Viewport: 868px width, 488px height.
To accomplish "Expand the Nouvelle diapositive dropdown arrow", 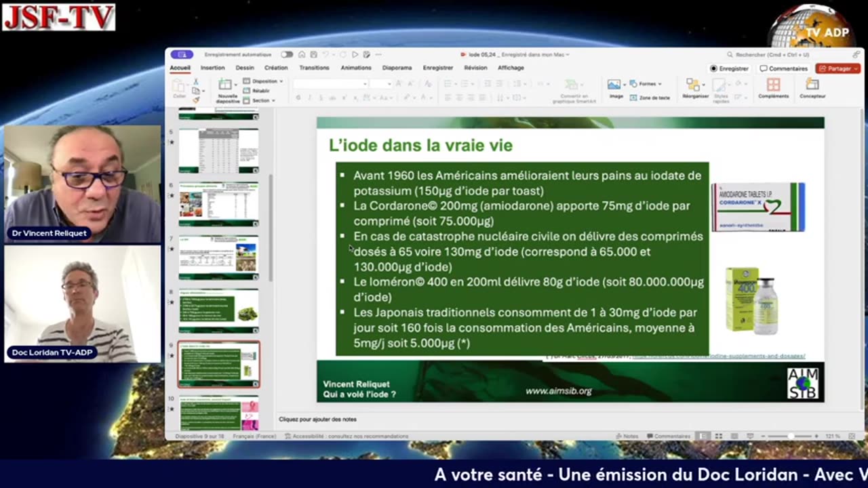I will click(235, 85).
